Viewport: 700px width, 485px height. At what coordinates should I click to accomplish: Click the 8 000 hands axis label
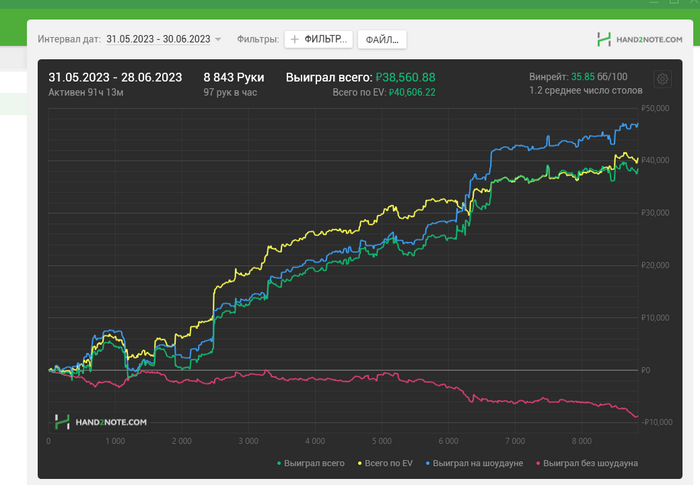tap(582, 441)
